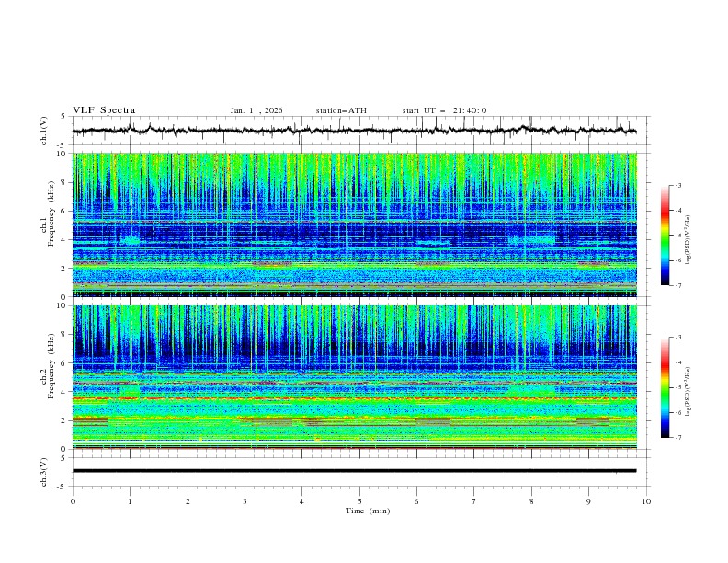Click the "5" tick on ch.1(V) axis
Image resolution: width=728 pixels, height=563 pixels.
[63, 116]
